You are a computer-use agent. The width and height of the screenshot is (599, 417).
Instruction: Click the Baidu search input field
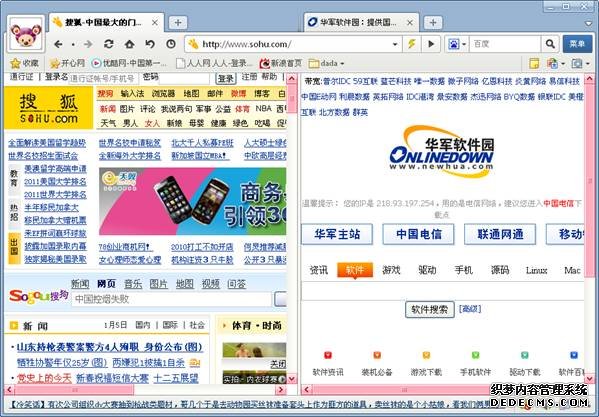point(505,44)
